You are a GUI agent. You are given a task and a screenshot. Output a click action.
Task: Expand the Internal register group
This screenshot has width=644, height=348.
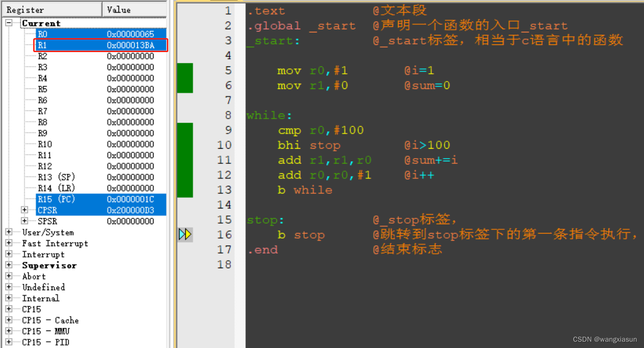click(9, 298)
